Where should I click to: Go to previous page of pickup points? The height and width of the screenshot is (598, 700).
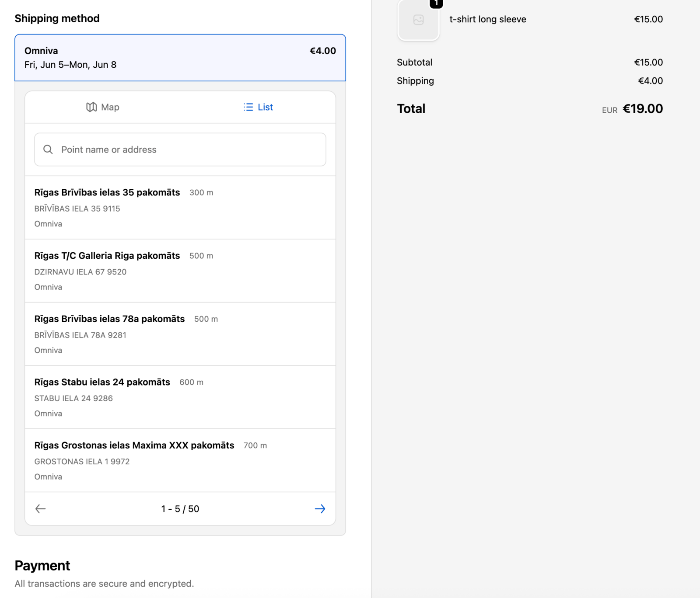[x=41, y=509]
